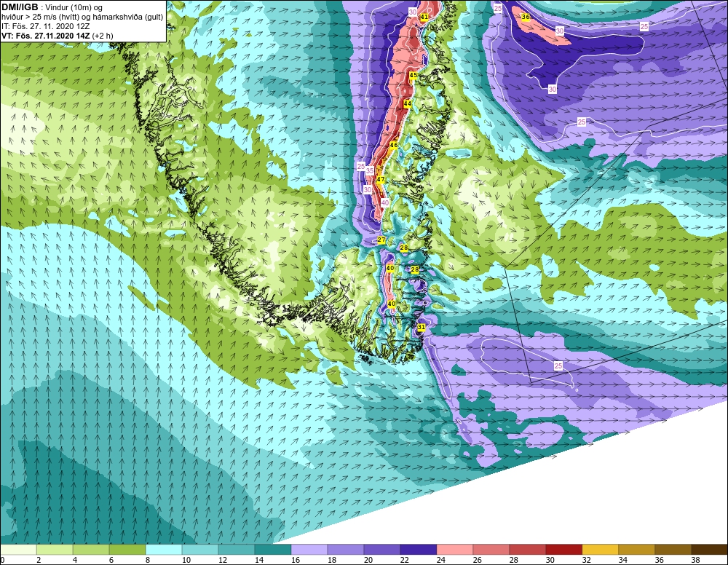This screenshot has width=728, height=565.
Task: Click the DMI/IGB Vindur (10m) title line
Action: (52, 7)
